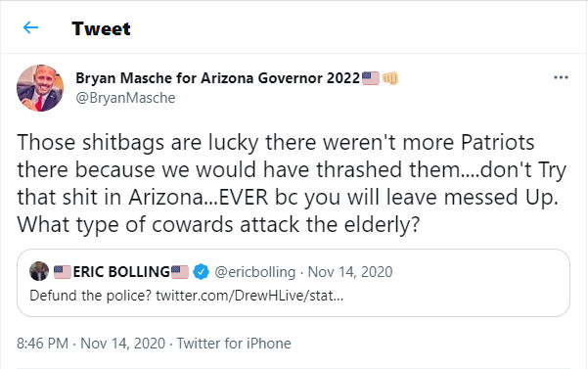Click the Tweet header title
This screenshot has height=369, width=588.
(101, 28)
